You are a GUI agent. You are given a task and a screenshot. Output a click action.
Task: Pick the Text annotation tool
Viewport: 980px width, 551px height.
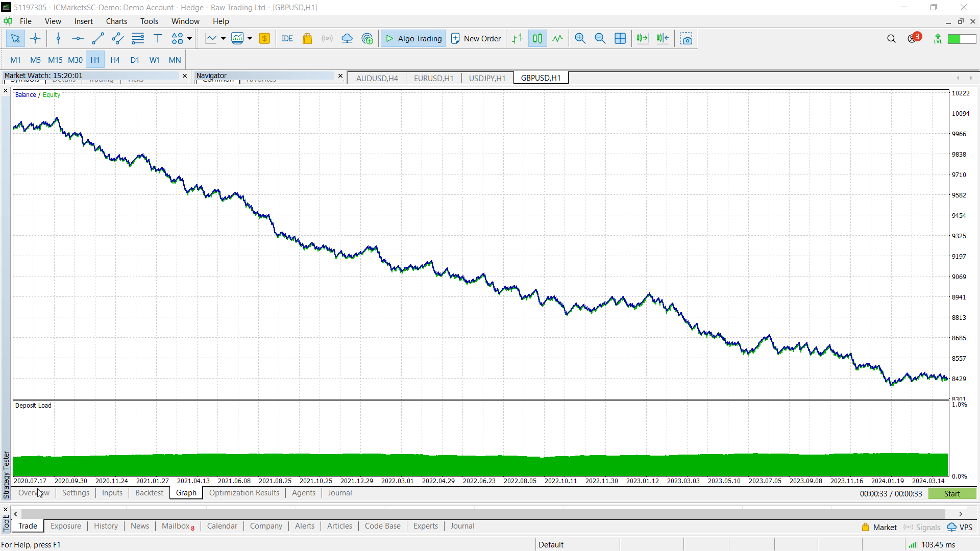[x=157, y=38]
